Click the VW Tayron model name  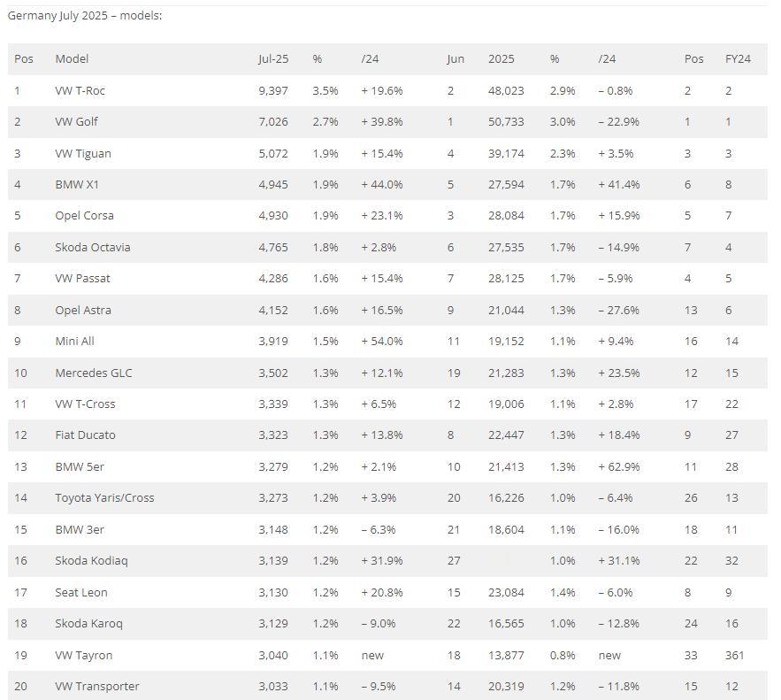tap(84, 655)
